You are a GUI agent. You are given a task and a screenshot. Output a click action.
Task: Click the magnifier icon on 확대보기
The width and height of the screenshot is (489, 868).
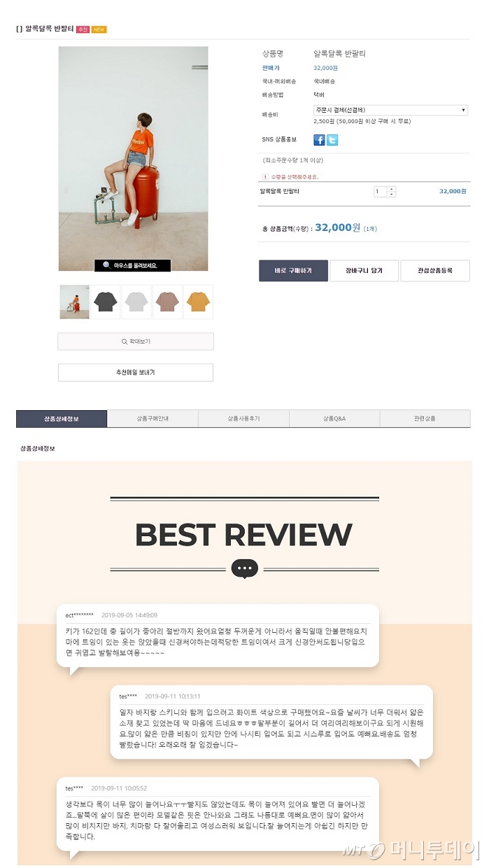124,342
